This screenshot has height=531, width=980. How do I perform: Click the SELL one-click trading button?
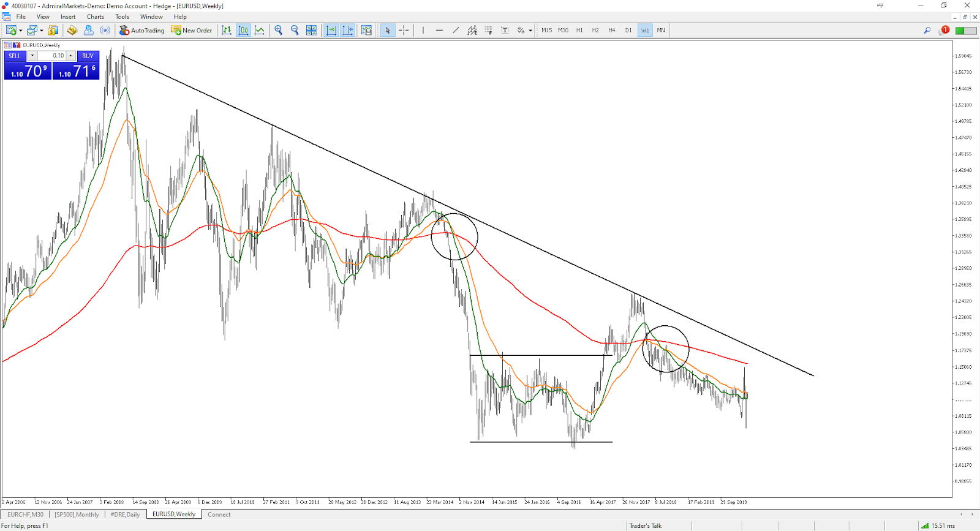click(15, 56)
